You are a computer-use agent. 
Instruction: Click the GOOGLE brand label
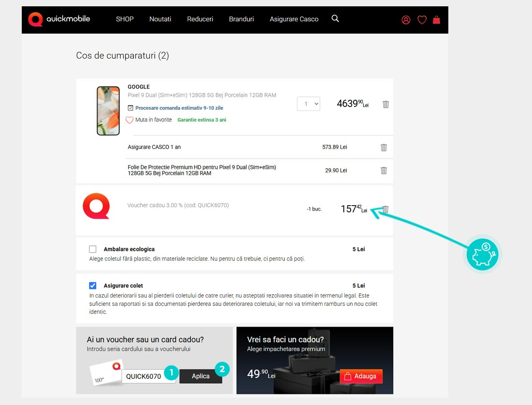(x=138, y=87)
